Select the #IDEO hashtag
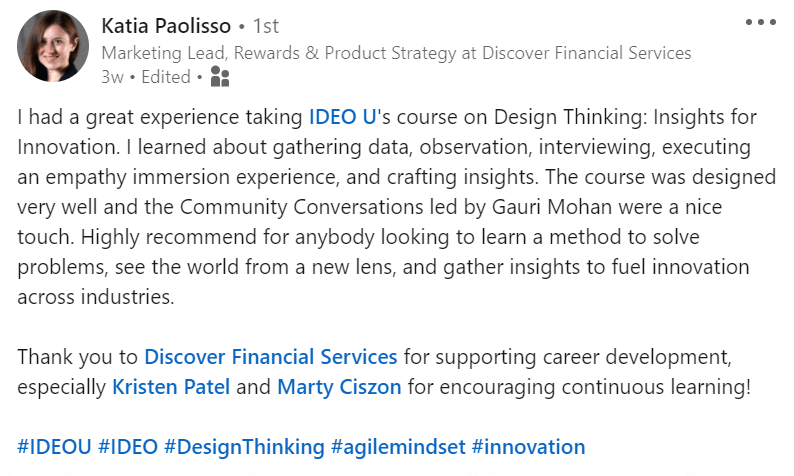This screenshot has width=794, height=476. (128, 446)
